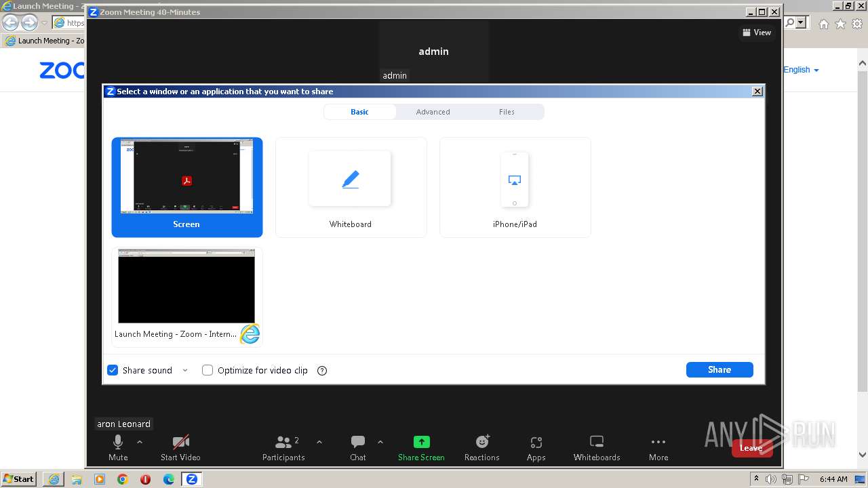
Task: Select the iPhone/iPad share option
Action: (x=515, y=187)
